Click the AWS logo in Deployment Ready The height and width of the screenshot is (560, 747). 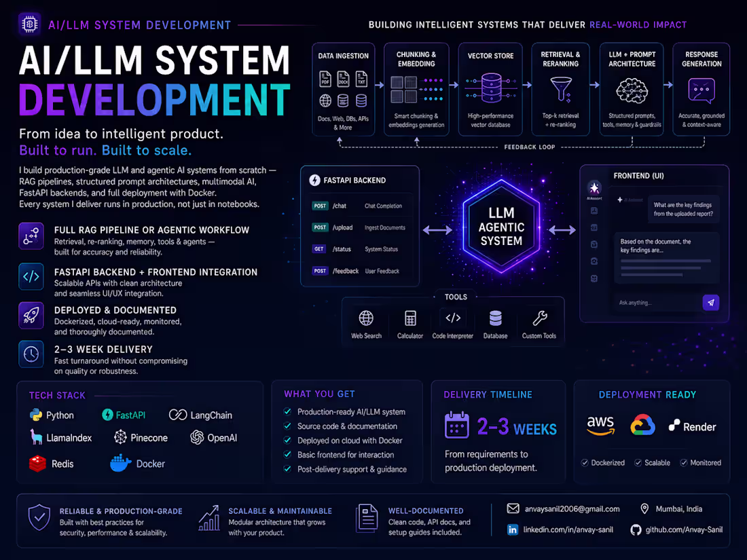(600, 425)
